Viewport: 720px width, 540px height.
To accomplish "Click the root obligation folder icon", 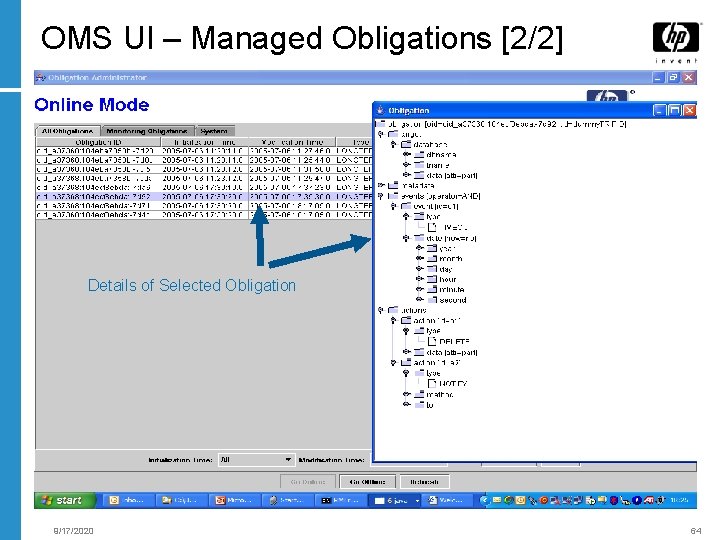I will (x=380, y=124).
